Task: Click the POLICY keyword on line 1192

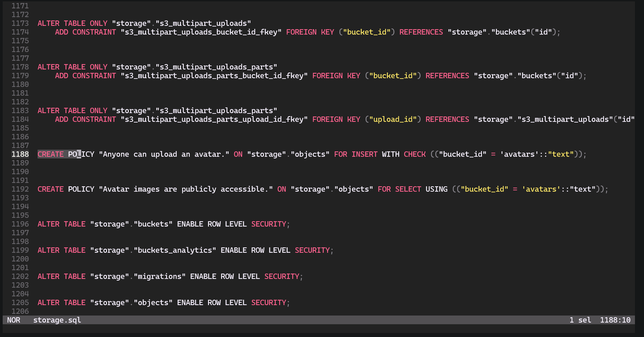Action: (81, 189)
